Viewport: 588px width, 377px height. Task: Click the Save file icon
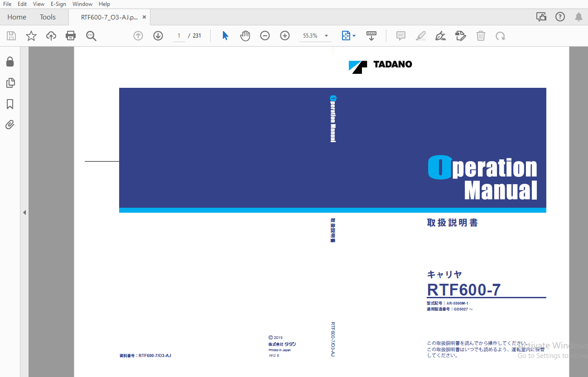pyautogui.click(x=11, y=36)
